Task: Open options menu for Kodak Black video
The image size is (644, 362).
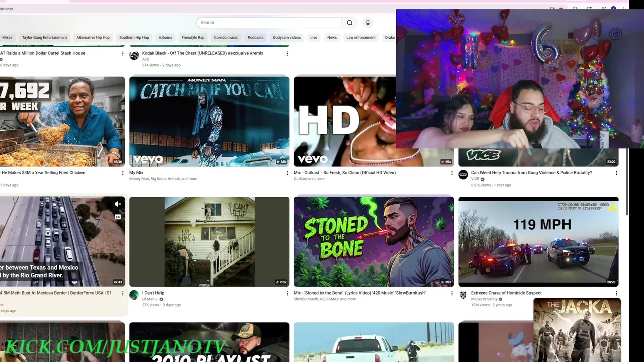Action: click(x=287, y=53)
